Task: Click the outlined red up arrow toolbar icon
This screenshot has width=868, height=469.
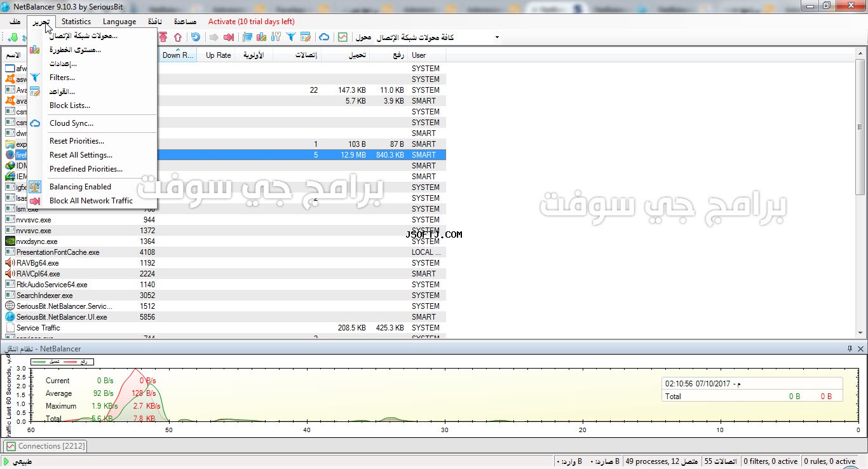Action: tap(178, 37)
